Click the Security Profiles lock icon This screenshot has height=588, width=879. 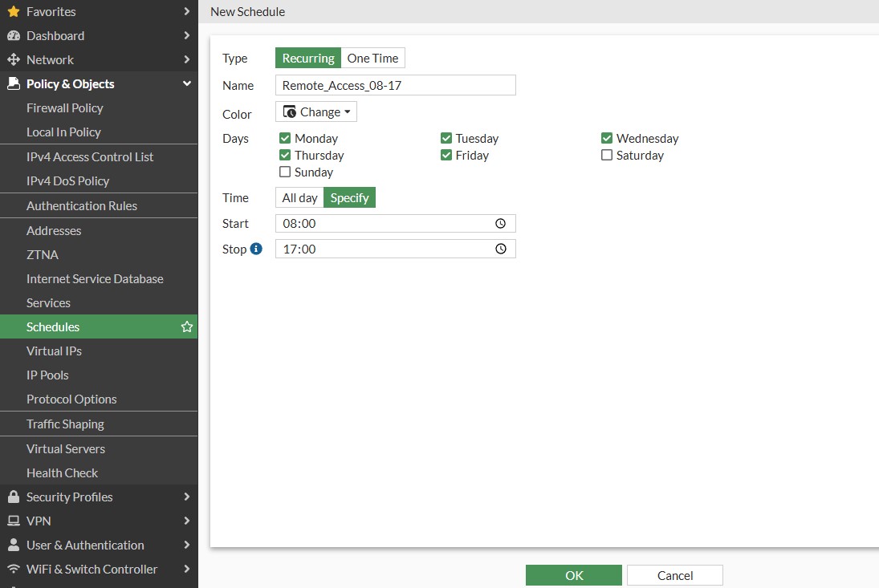pyautogui.click(x=14, y=497)
